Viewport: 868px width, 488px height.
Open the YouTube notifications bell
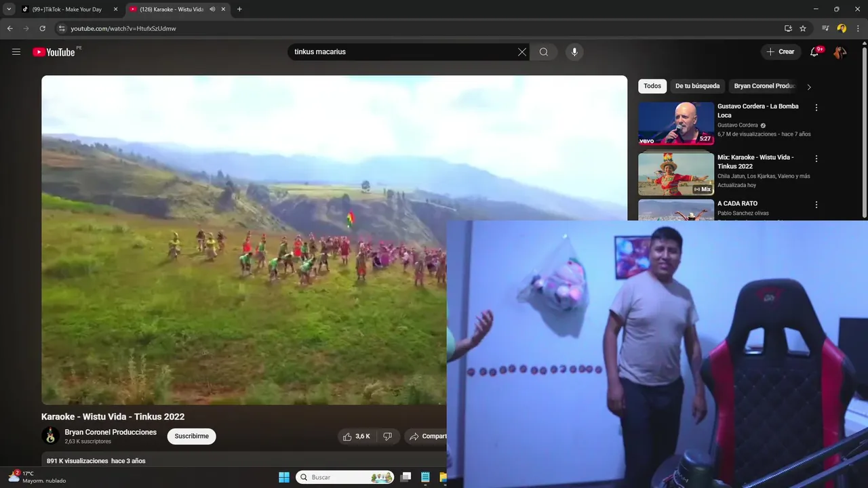[x=814, y=52]
